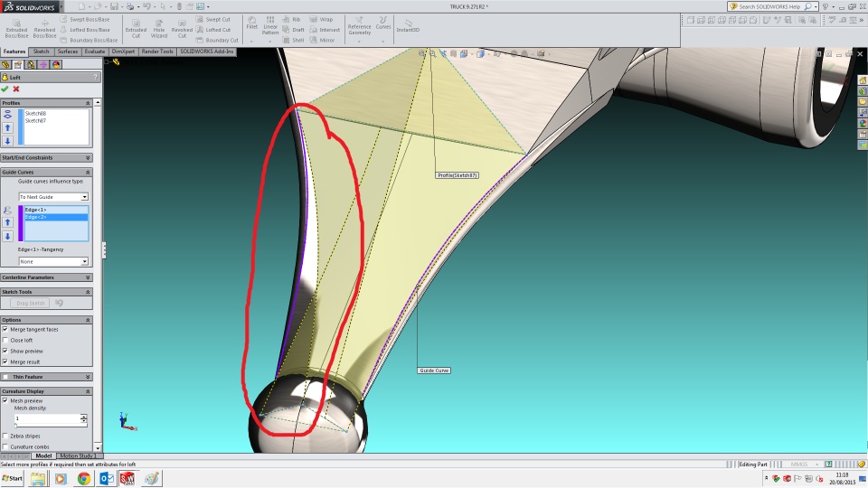Image resolution: width=868 pixels, height=488 pixels.
Task: Move guide curve down arrow
Action: coord(8,236)
